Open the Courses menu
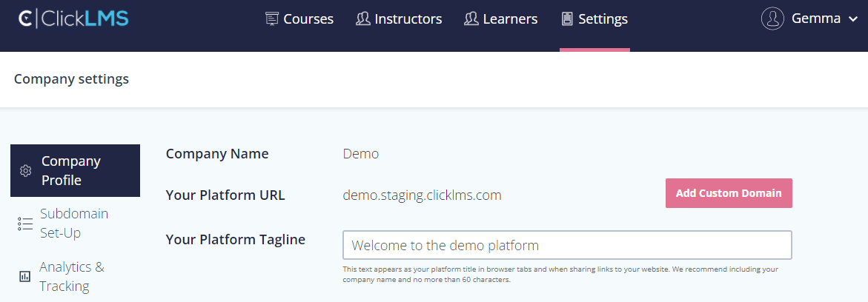Viewport: 868px width, 302px height. (x=299, y=19)
